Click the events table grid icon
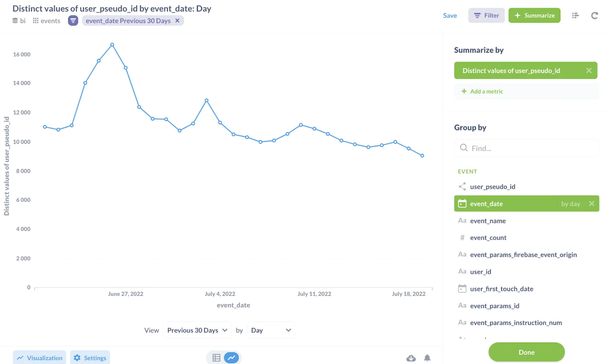The image size is (608, 364). click(36, 21)
